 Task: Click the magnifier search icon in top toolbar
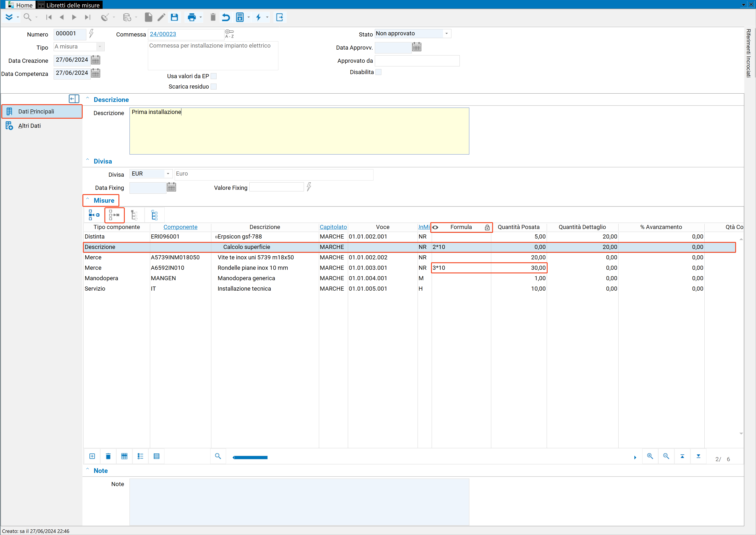point(28,17)
